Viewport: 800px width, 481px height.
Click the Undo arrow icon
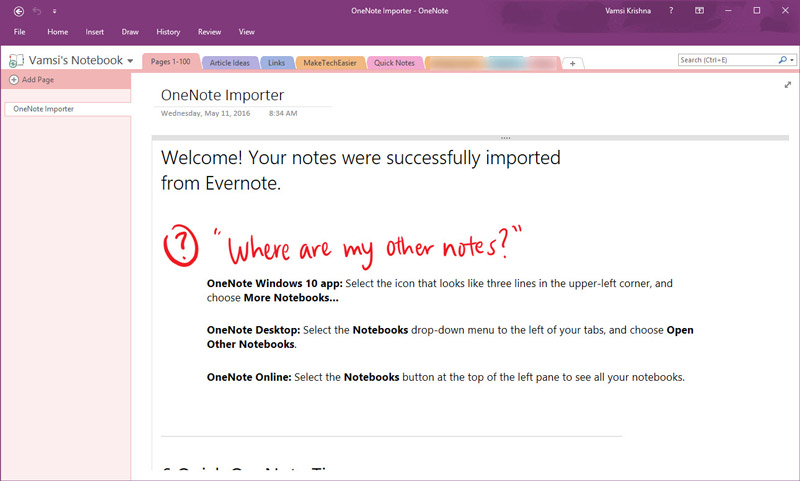(x=37, y=11)
